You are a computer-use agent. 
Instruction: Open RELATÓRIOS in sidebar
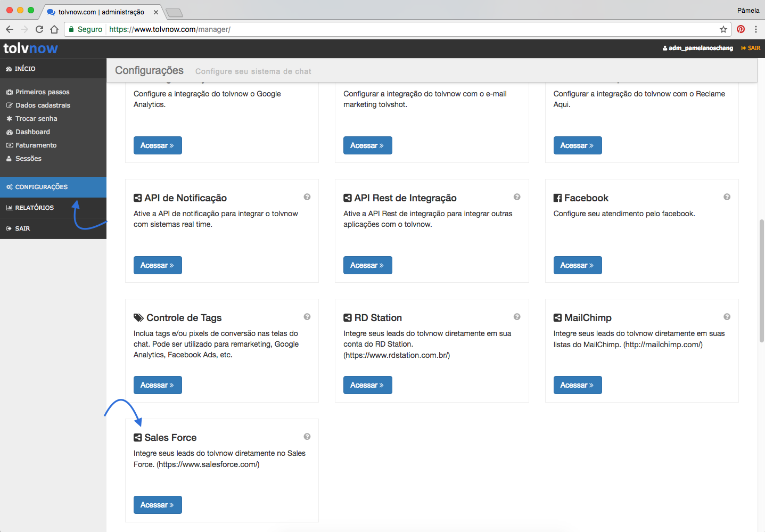[x=53, y=208]
